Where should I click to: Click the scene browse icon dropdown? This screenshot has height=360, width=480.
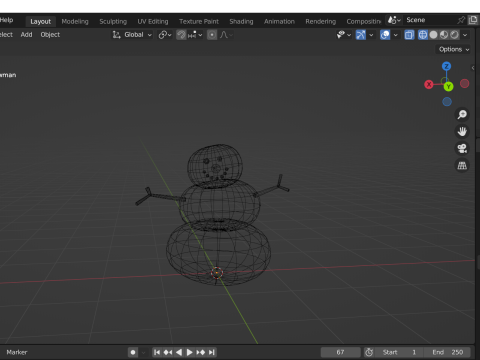394,20
